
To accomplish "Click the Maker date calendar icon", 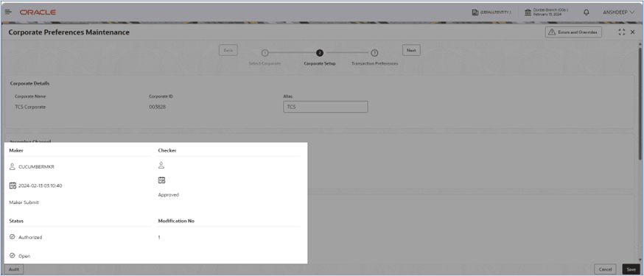I will [x=13, y=185].
